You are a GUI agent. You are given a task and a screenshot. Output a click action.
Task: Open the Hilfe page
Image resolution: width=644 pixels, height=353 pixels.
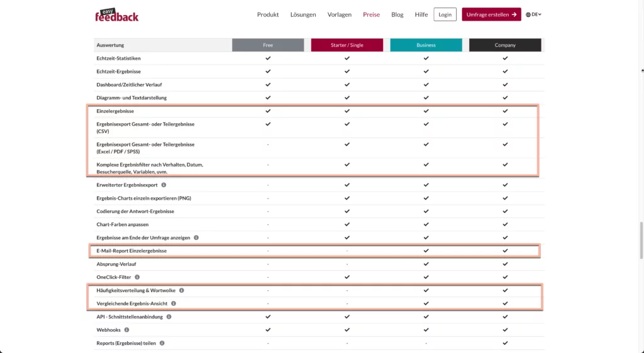pyautogui.click(x=421, y=14)
